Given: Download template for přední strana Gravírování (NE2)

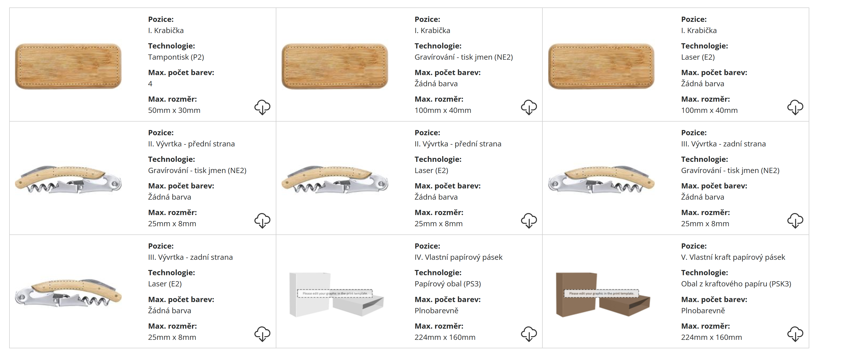Looking at the screenshot, I should 262,221.
